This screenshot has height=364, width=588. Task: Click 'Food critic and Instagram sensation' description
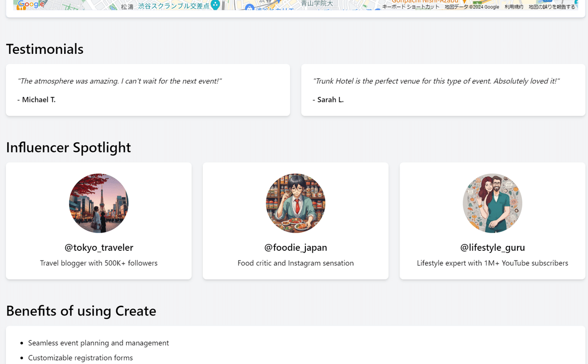click(x=295, y=263)
